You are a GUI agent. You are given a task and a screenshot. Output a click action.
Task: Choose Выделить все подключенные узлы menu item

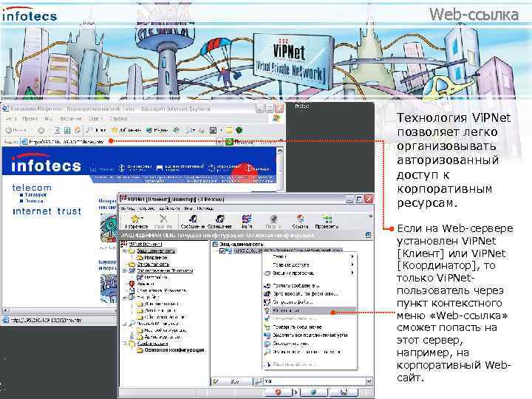(310, 335)
